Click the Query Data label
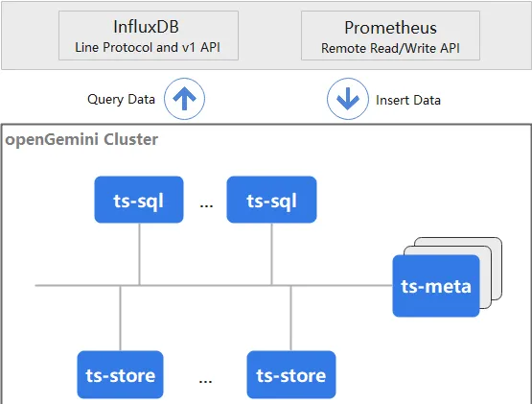This screenshot has width=532, height=404. pos(121,99)
